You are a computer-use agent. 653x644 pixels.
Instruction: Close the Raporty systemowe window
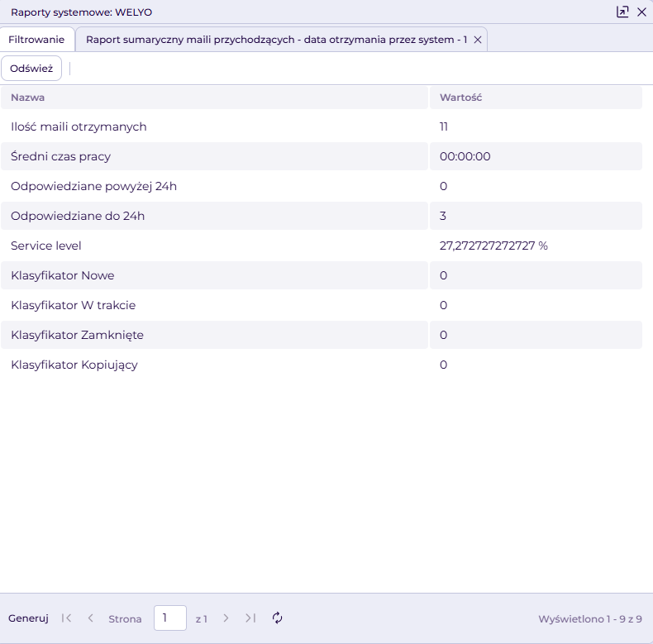[x=641, y=12]
